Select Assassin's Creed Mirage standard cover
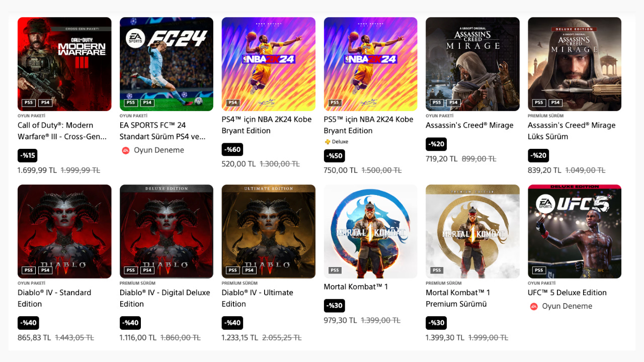 (x=472, y=64)
